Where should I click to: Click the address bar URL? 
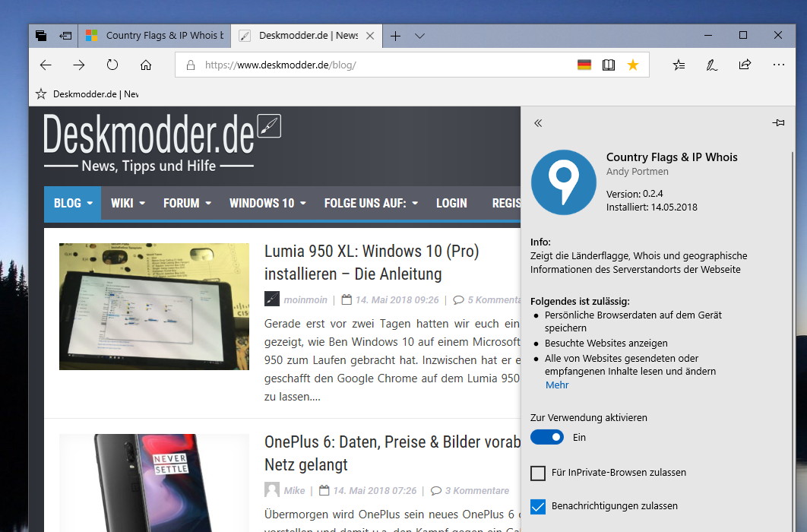point(280,65)
